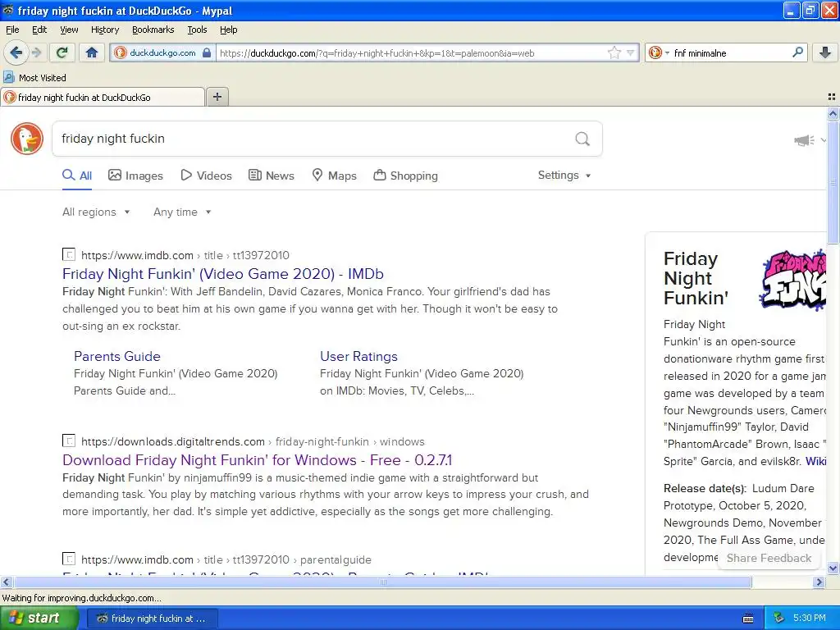
Task: Open the Home page via house icon
Action: 92,52
